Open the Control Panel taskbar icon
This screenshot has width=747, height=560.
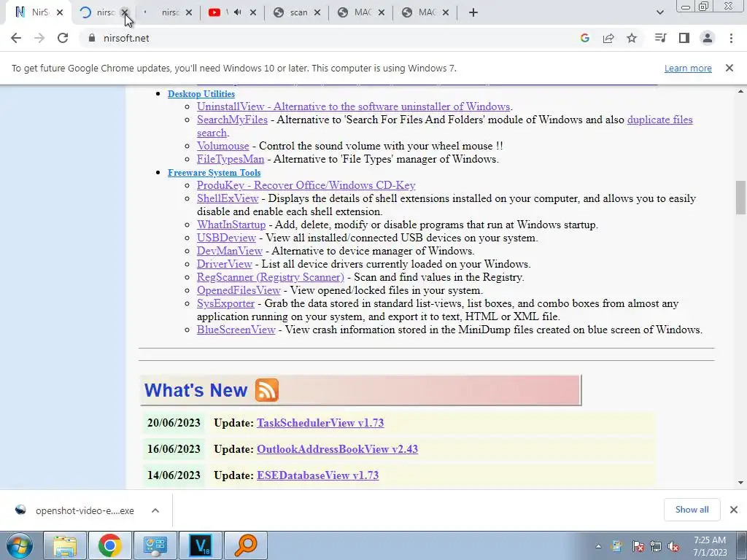click(x=155, y=545)
